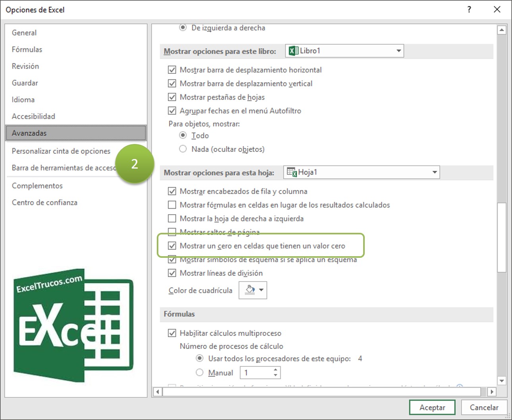Select Centro de confianza in sidebar

pyautogui.click(x=44, y=203)
